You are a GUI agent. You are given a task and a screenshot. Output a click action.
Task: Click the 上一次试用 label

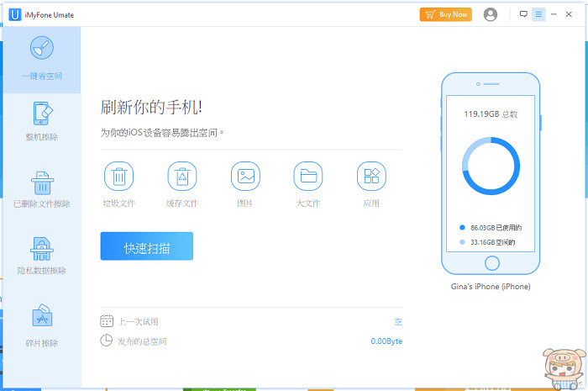(x=139, y=321)
